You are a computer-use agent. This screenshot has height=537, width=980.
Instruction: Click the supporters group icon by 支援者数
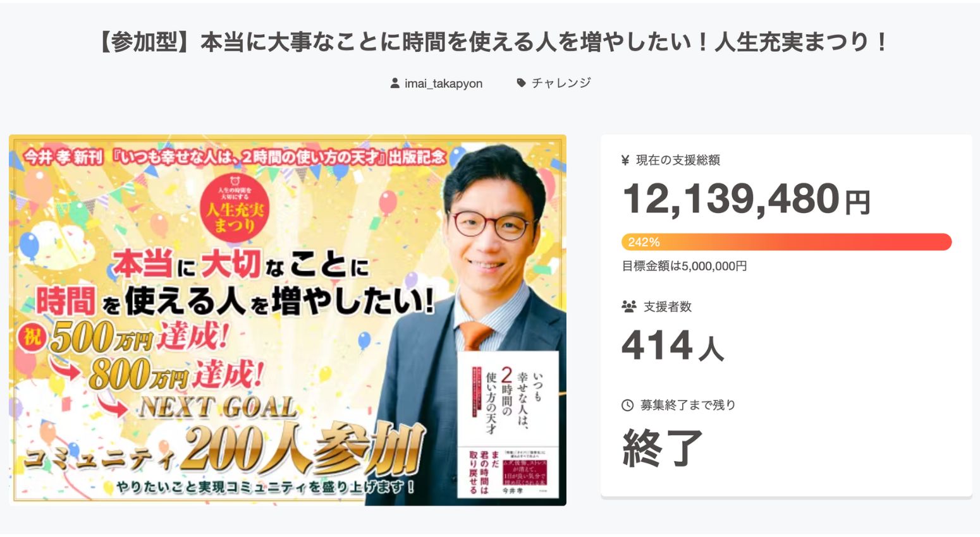pos(628,306)
